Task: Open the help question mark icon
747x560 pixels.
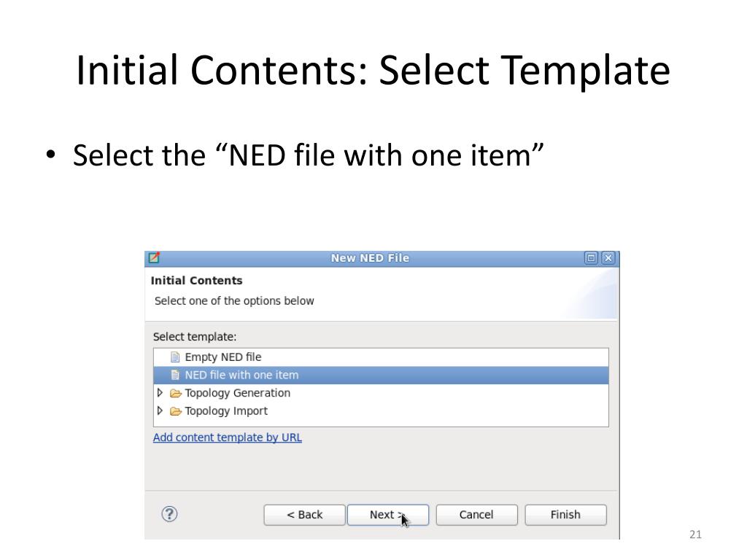Action: tap(169, 514)
